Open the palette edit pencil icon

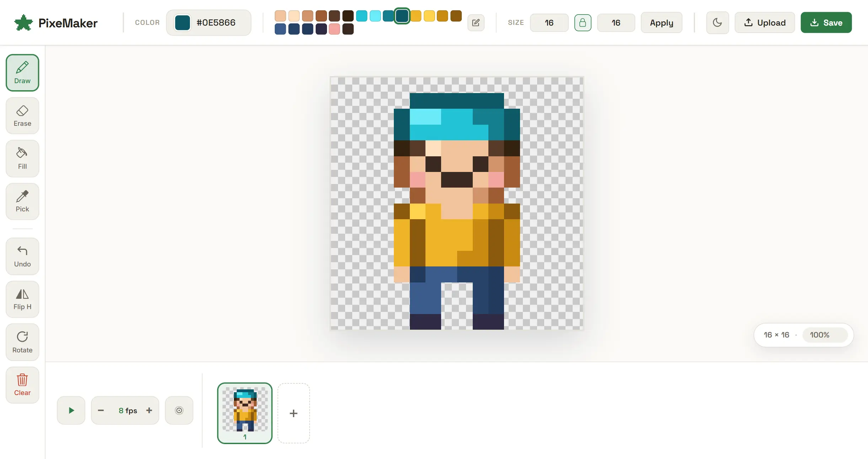[476, 23]
